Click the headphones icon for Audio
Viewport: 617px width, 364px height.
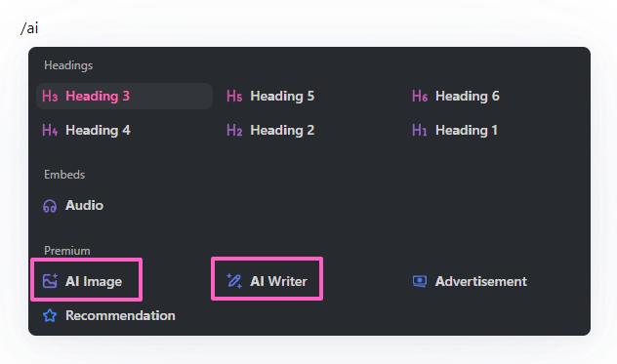(x=50, y=206)
